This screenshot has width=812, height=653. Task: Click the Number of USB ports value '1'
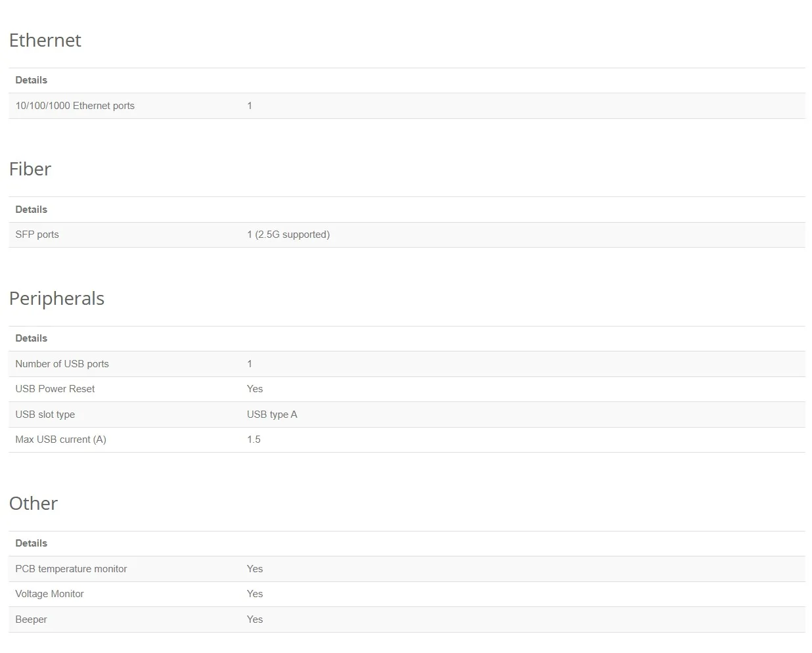click(x=250, y=364)
